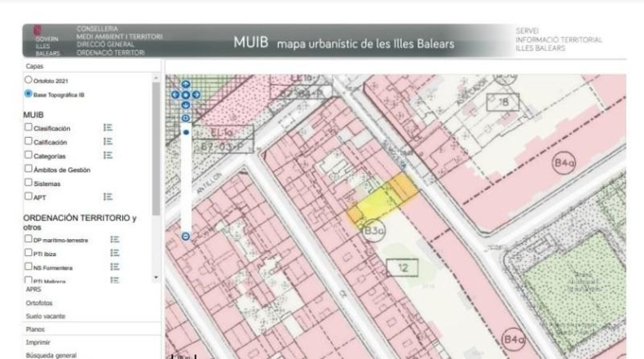Open the legend icon beside Clasificación
Image resolution: width=644 pixels, height=359 pixels.
point(108,128)
